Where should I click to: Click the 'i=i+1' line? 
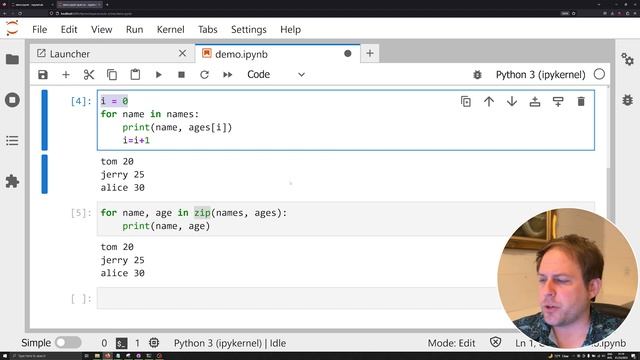coord(136,140)
